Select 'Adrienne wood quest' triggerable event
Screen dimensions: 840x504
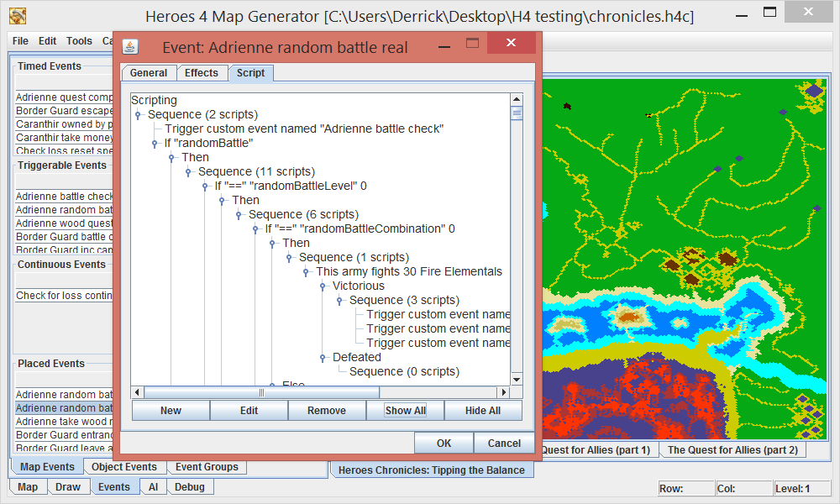tap(65, 223)
